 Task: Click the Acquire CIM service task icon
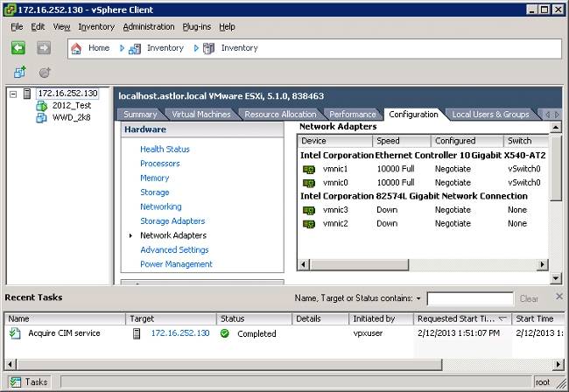point(15,333)
